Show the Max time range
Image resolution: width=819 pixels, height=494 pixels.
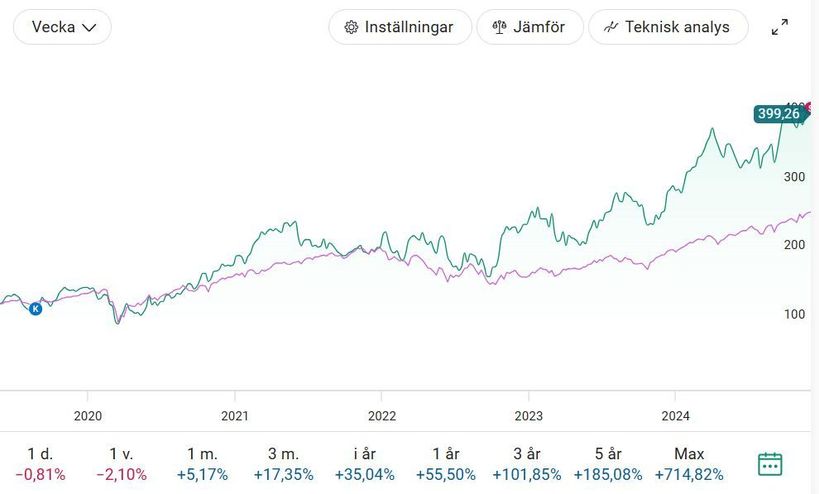click(689, 464)
